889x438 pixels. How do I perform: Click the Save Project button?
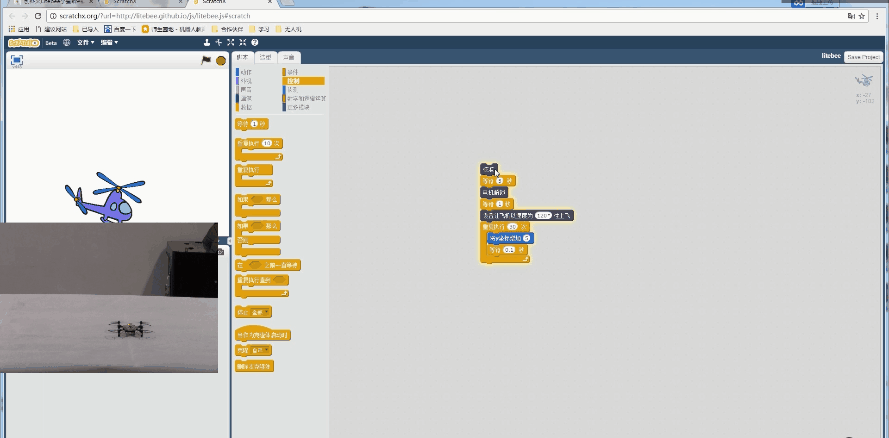[864, 57]
